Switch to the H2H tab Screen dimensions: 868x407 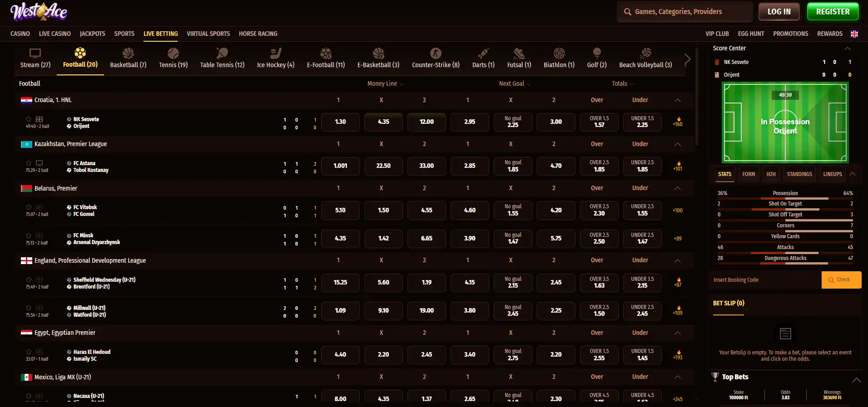tap(771, 174)
